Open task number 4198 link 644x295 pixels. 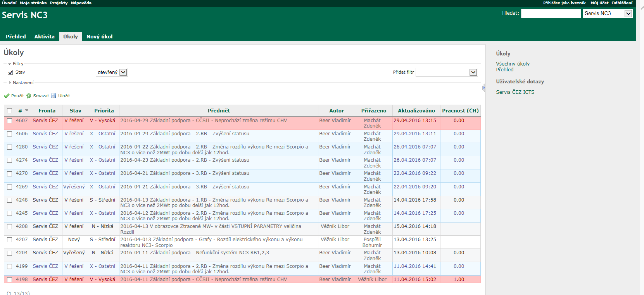[22, 279]
